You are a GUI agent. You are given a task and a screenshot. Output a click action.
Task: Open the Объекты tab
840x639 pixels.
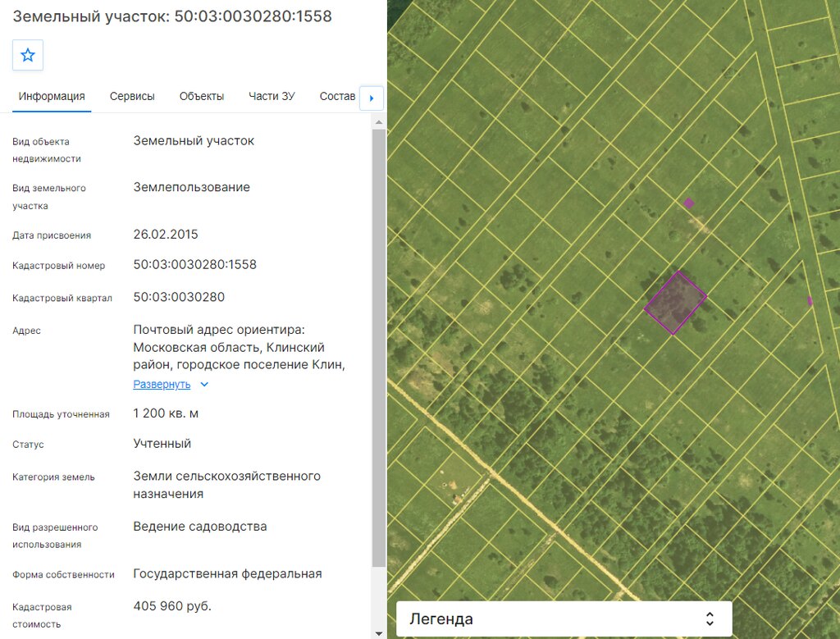click(x=202, y=97)
